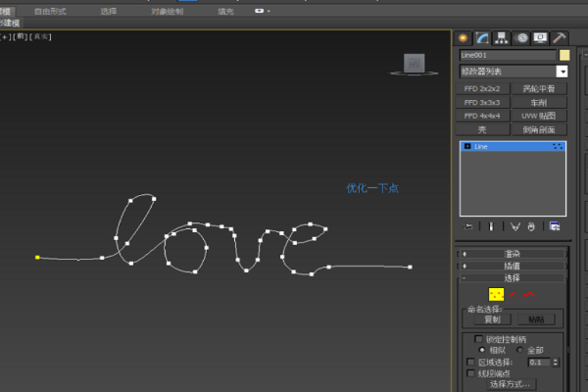The width and height of the screenshot is (588, 392).
Task: Open the Utilities hammer tab
Action: (x=560, y=38)
